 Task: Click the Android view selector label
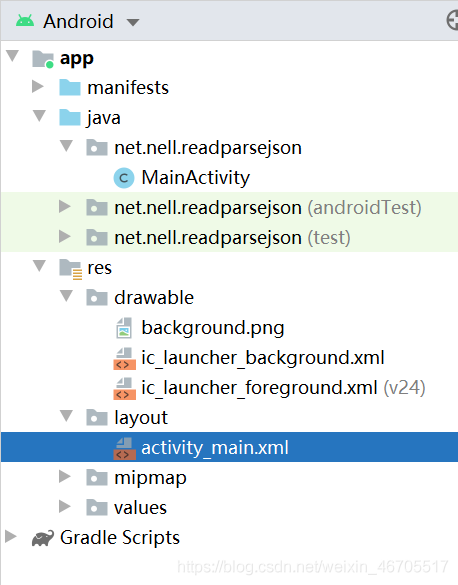click(78, 21)
